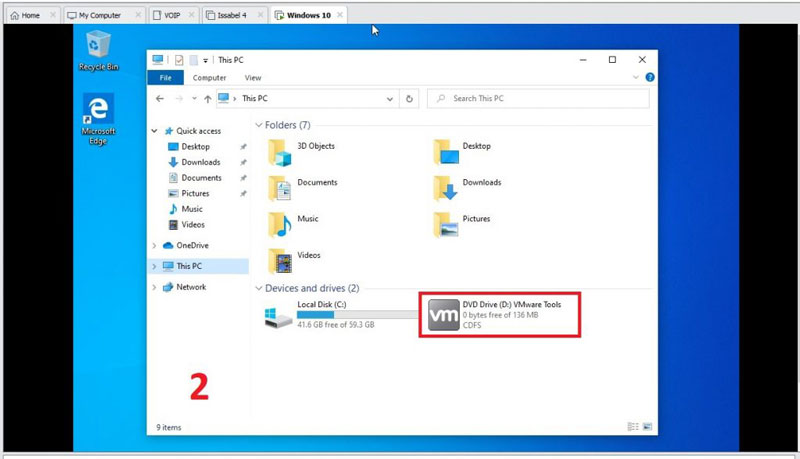Click Properties quick access toolbar icon
Screen dimensions: 800x459
pyautogui.click(x=179, y=60)
